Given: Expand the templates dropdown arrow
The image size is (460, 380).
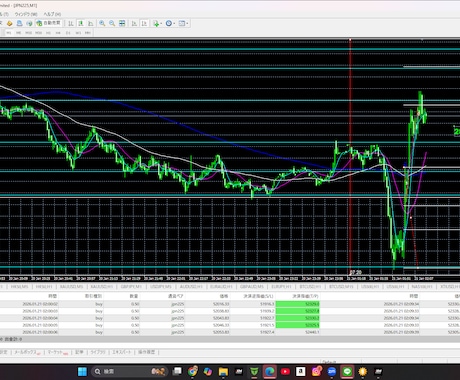Looking at the screenshot, I should point(187,23).
